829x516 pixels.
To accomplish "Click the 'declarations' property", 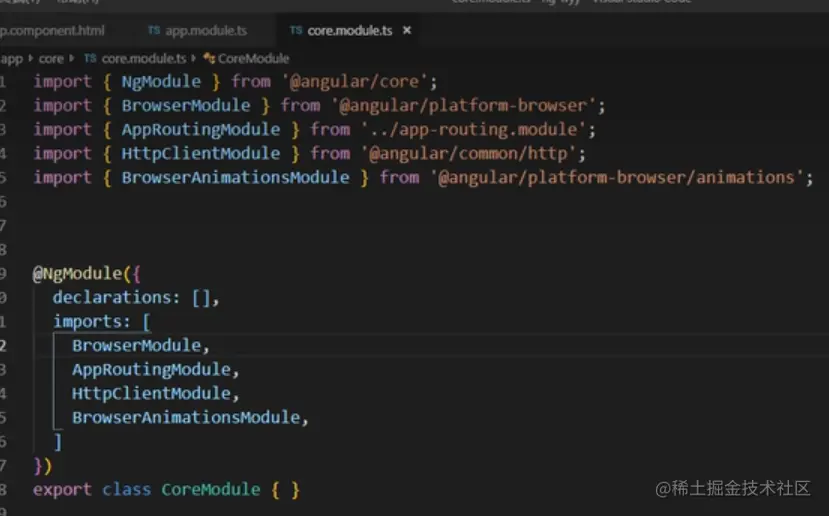I will (x=111, y=297).
